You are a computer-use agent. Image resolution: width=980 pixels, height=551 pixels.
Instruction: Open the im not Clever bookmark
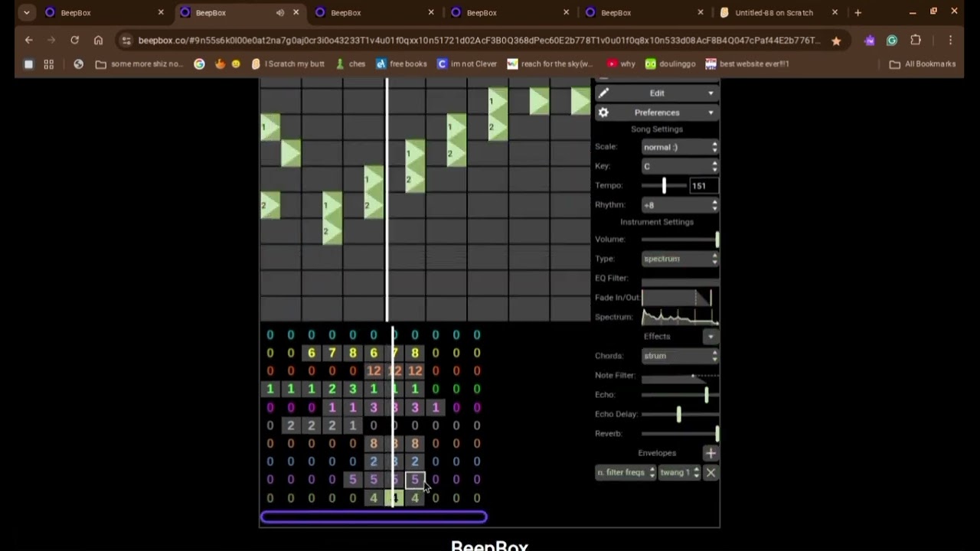click(x=467, y=64)
